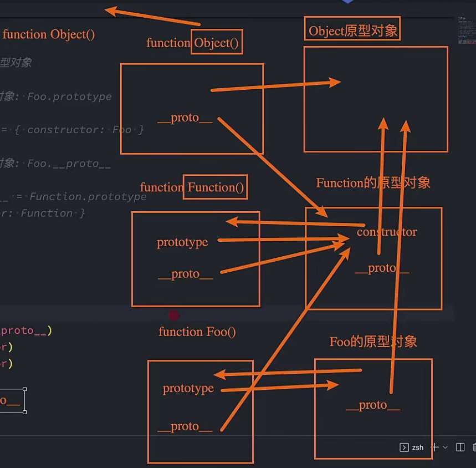Viewport: 476px width, 468px height.
Task: Click the zsh terminal shell icon
Action: (405, 447)
